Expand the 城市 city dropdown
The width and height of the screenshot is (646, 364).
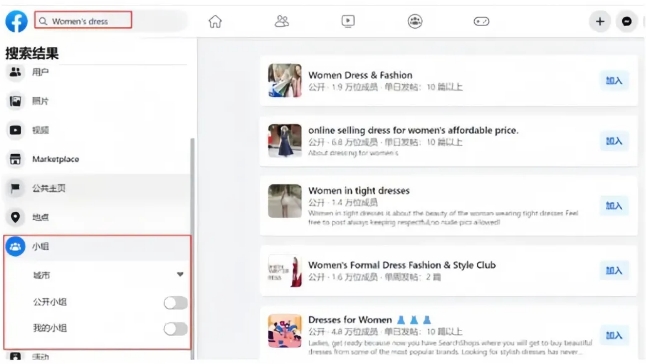coord(108,275)
